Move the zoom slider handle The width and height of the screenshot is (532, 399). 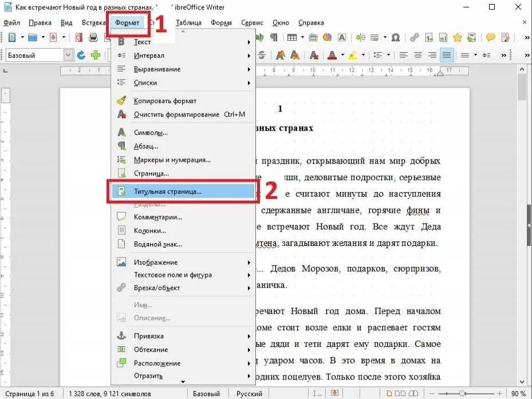[x=462, y=394]
